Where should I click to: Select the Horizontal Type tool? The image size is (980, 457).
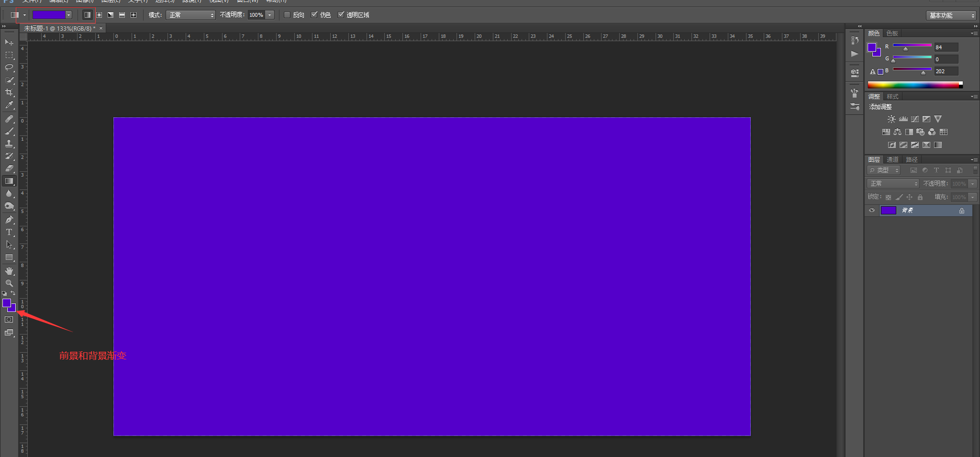pos(9,232)
